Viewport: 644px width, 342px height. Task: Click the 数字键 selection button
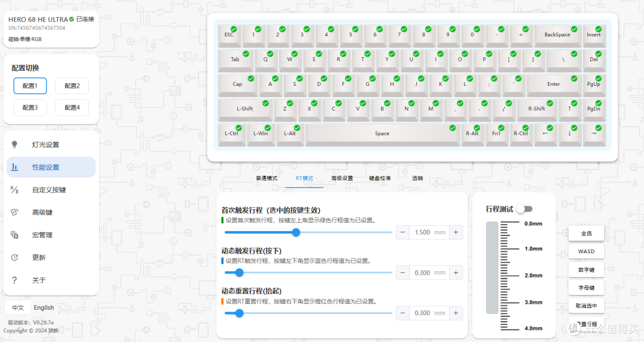pyautogui.click(x=586, y=270)
